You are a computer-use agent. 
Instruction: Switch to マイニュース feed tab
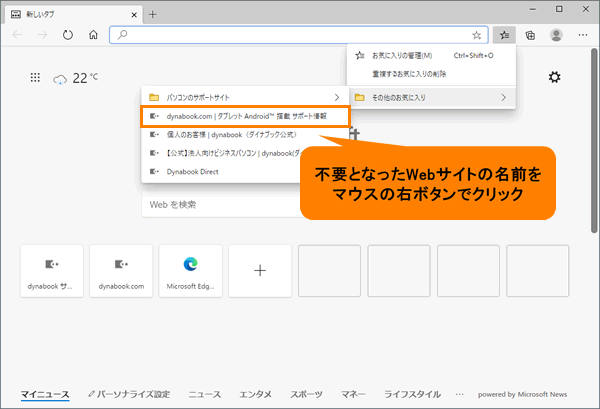coord(45,394)
